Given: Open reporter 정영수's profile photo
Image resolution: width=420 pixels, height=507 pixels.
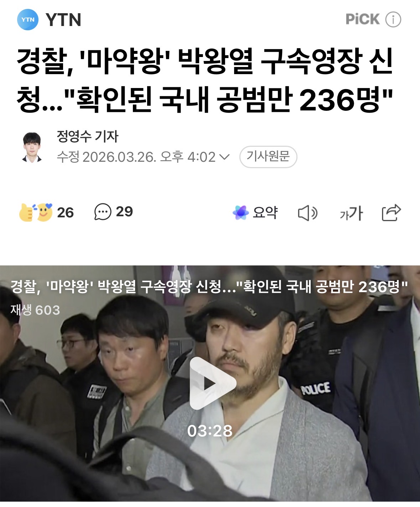Looking at the screenshot, I should (x=32, y=147).
